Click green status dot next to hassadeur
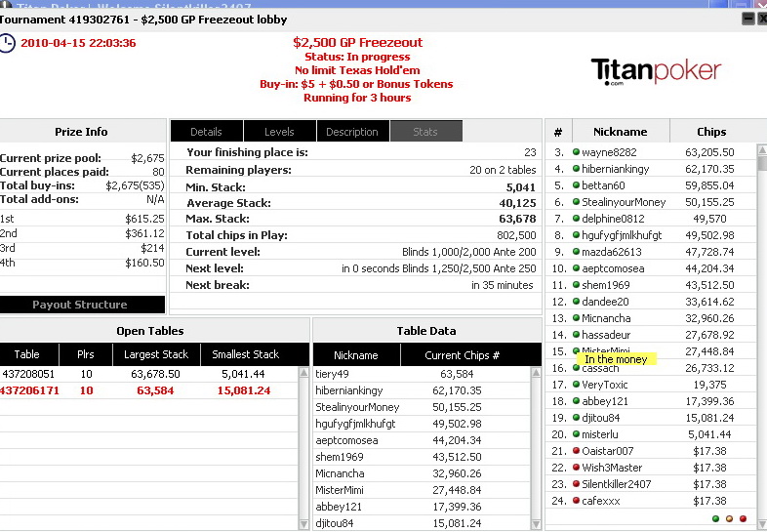Viewport: 767px width, 532px height. 577,335
